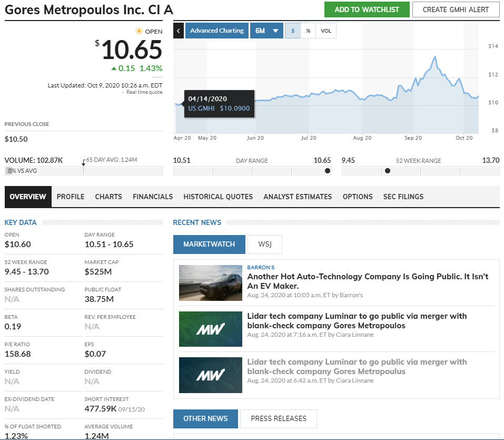The width and height of the screenshot is (504, 440).
Task: Click the Market Cap $525M value
Action: click(x=98, y=272)
